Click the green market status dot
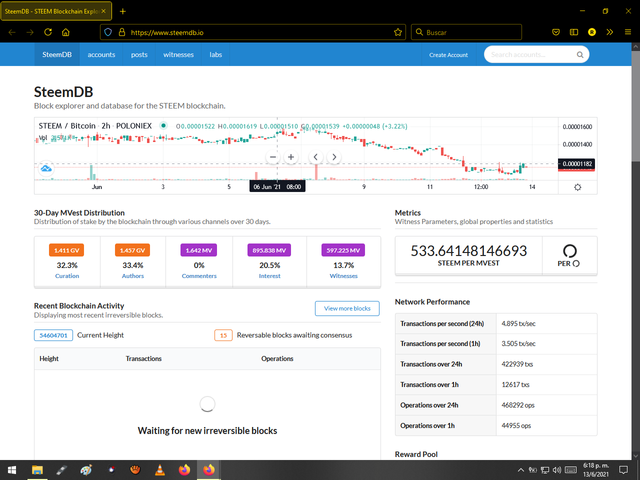This screenshot has height=480, width=640. pos(163,126)
